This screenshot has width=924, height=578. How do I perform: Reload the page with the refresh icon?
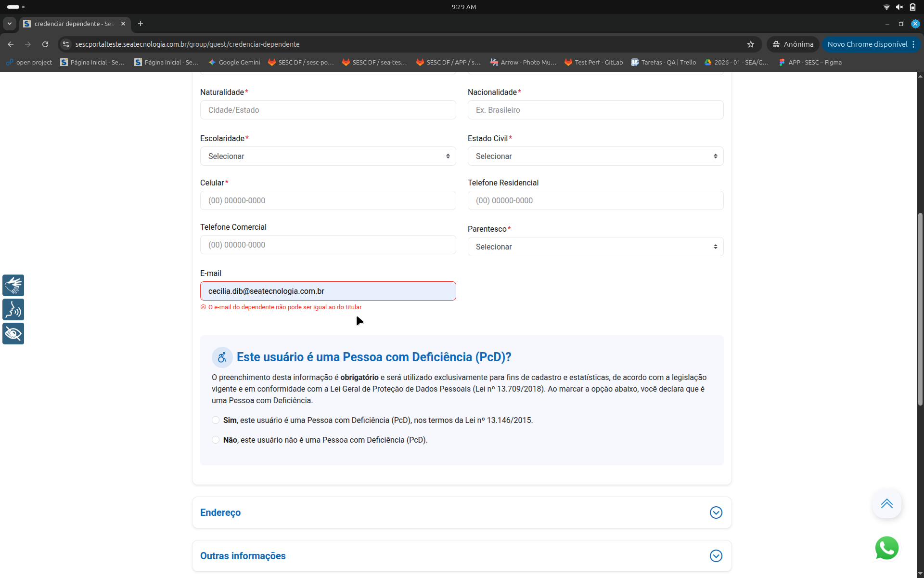pyautogui.click(x=45, y=44)
